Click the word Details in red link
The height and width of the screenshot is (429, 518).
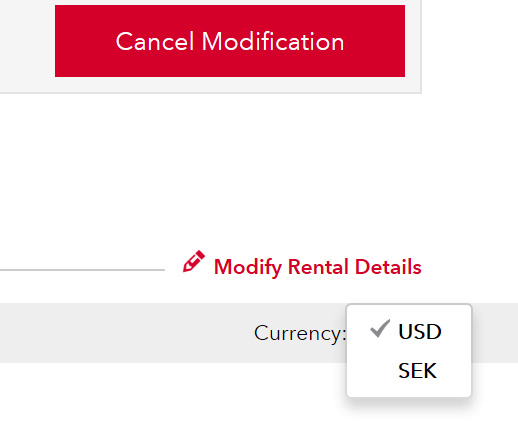[x=388, y=267]
